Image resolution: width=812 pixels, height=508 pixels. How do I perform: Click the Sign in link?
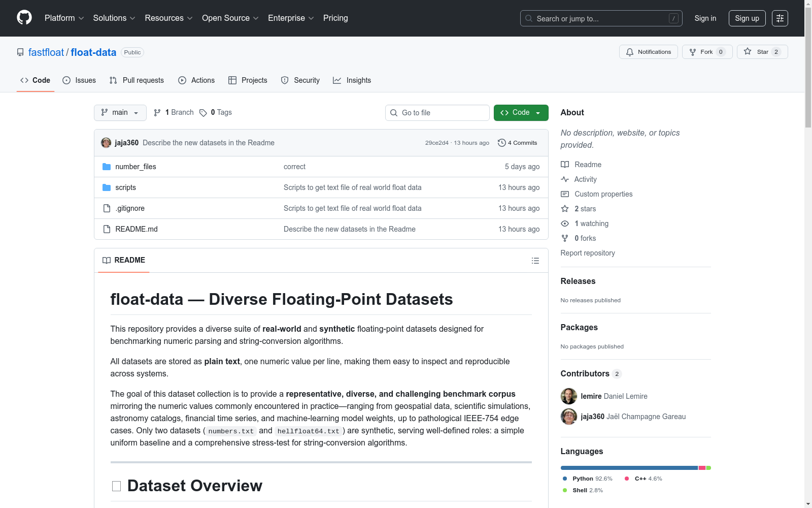pyautogui.click(x=705, y=18)
